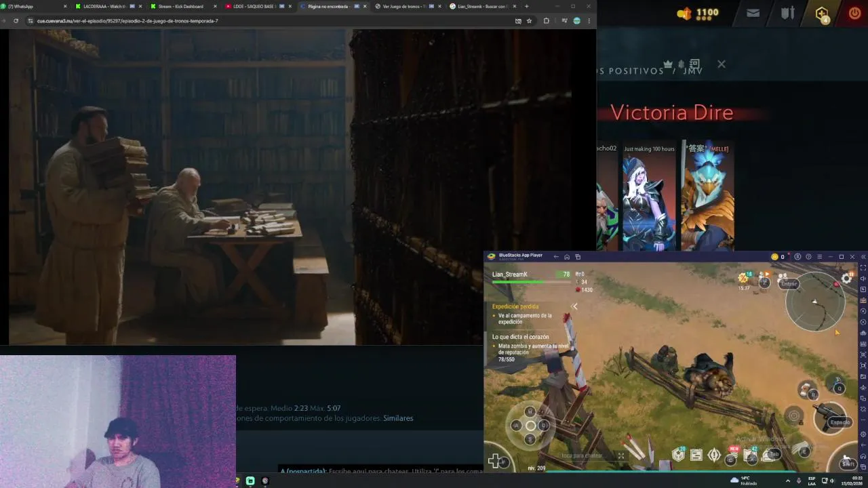Click the Similares link in Dota queue text
The width and height of the screenshot is (868, 488).
click(398, 418)
